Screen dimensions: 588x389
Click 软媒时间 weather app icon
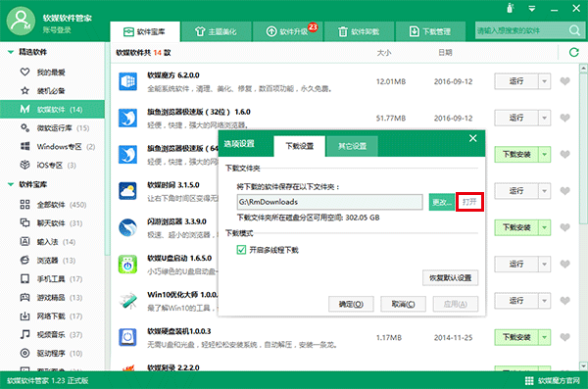127,191
